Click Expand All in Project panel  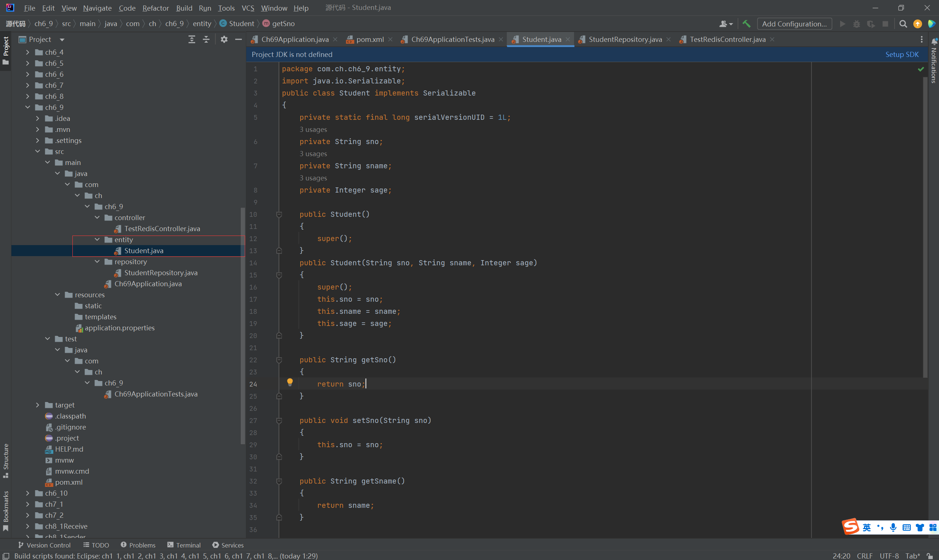pyautogui.click(x=192, y=39)
